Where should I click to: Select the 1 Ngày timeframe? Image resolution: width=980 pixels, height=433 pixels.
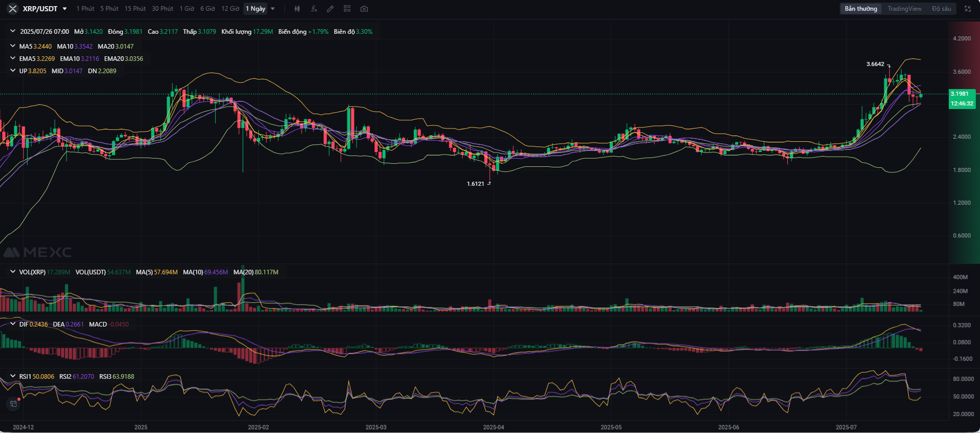(x=256, y=9)
